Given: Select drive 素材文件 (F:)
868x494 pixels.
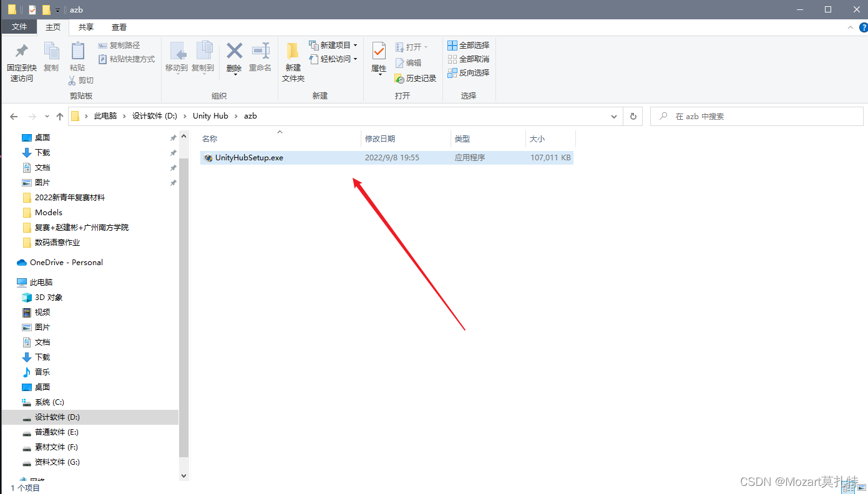Looking at the screenshot, I should (56, 447).
